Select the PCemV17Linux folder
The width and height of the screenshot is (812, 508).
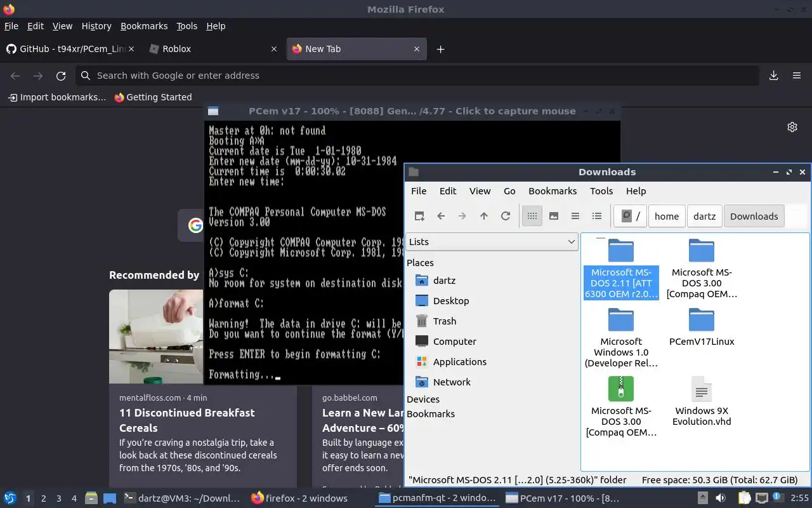702,327
